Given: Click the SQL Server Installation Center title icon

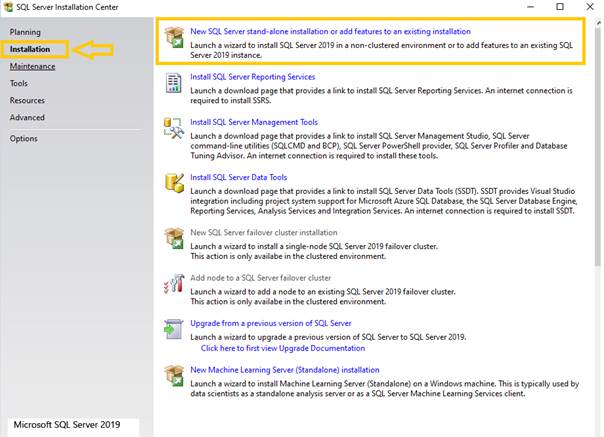Looking at the screenshot, I should pyautogui.click(x=9, y=7).
